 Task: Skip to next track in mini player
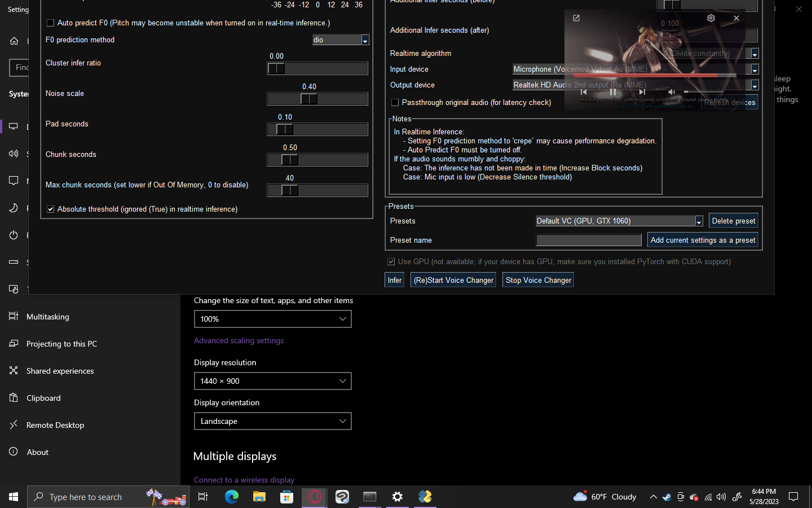click(x=642, y=91)
